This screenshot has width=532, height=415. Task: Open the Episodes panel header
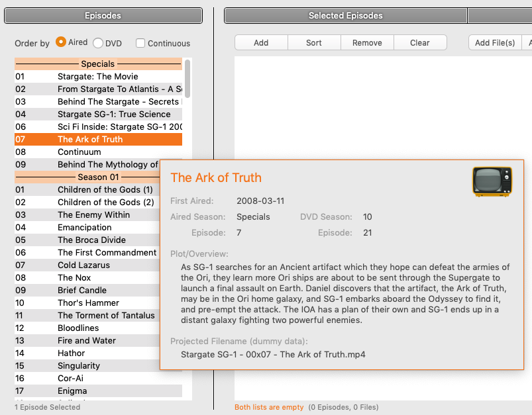[103, 16]
